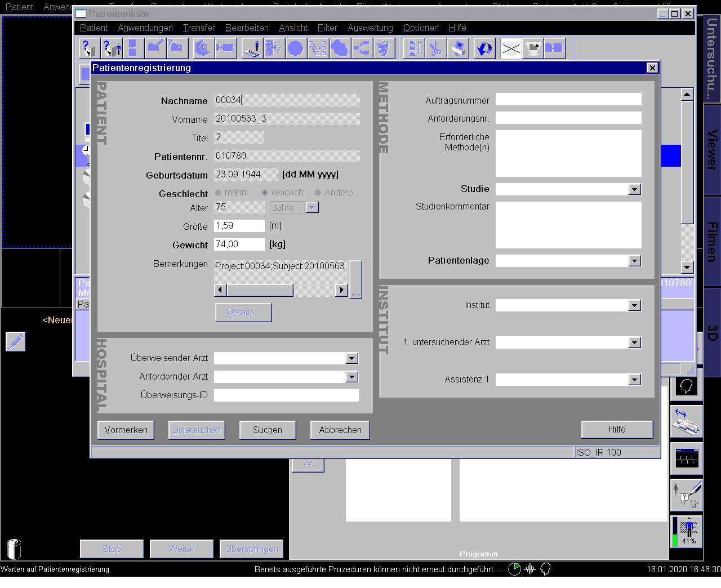Viewport: 721px width, 588px height.
Task: Click the Gewicht input field
Action: (x=239, y=244)
